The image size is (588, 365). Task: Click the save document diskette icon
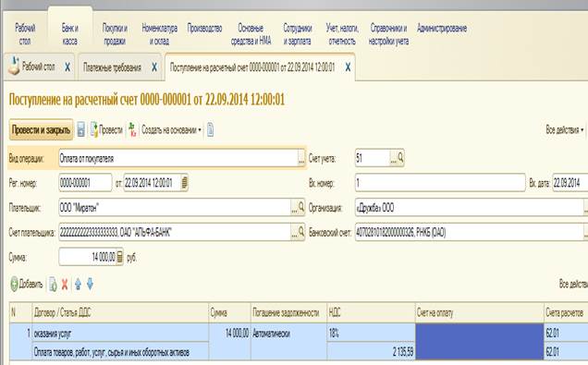click(81, 129)
